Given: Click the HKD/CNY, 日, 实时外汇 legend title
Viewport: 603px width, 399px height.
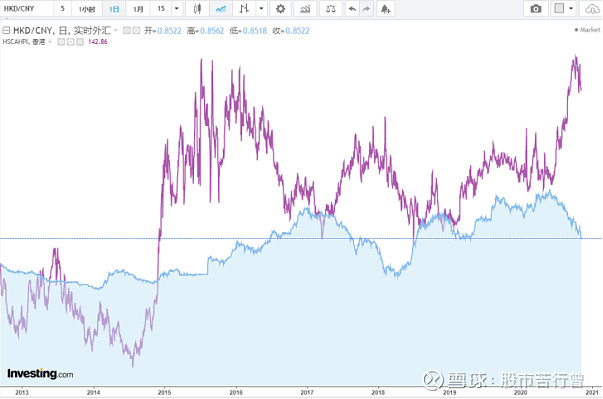Looking at the screenshot, I should 62,30.
